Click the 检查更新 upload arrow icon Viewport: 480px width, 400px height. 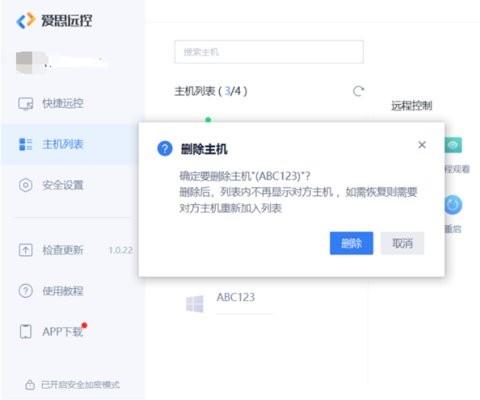[25, 250]
